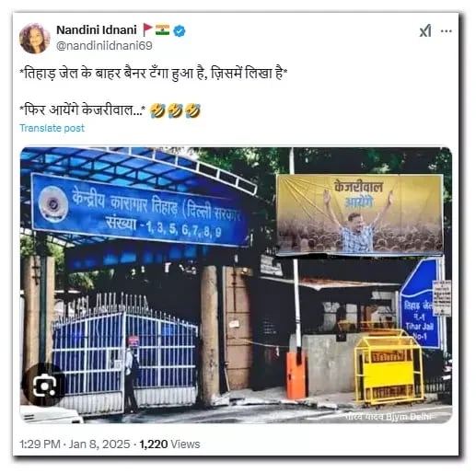Click the 1,220 Views count

click(x=169, y=444)
